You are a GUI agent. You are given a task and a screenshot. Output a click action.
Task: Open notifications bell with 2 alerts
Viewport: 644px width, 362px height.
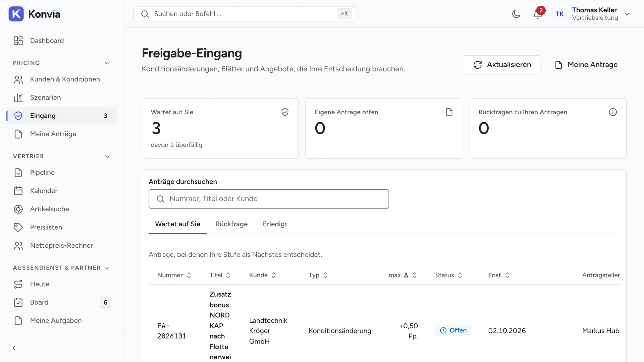(538, 14)
